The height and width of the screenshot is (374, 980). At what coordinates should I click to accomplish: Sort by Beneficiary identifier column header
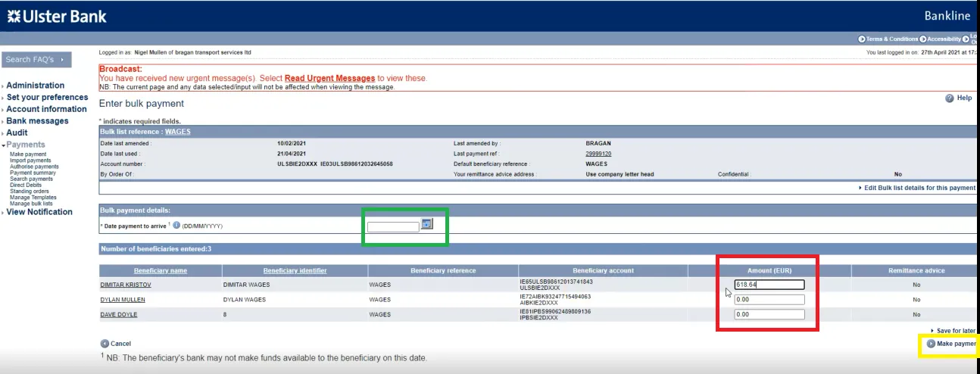coord(295,270)
